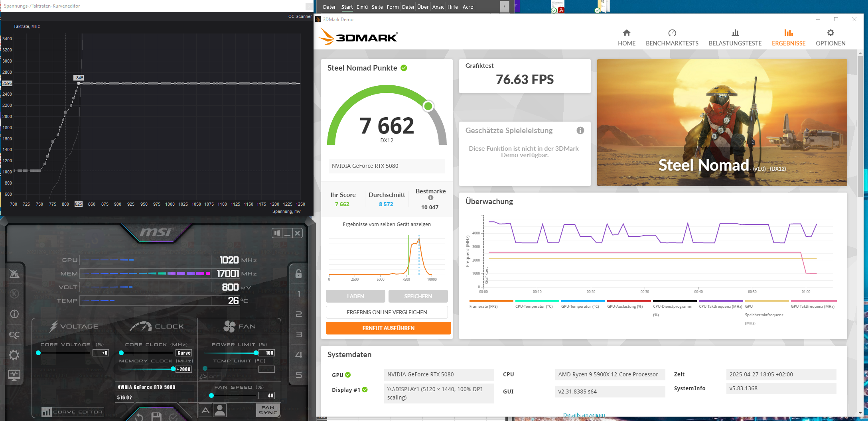Image resolution: width=868 pixels, height=421 pixels.
Task: Toggle the profile lock padlock icon
Action: [298, 273]
